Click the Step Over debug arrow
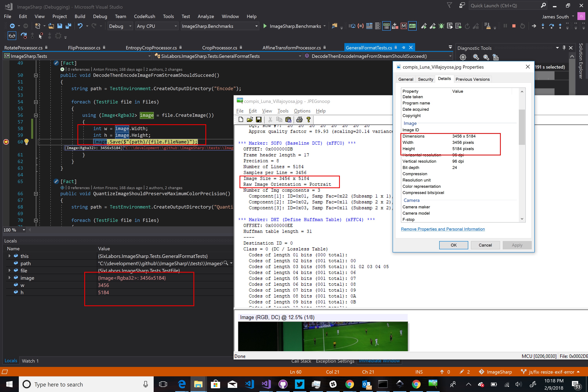588x392 pixels. click(x=551, y=26)
